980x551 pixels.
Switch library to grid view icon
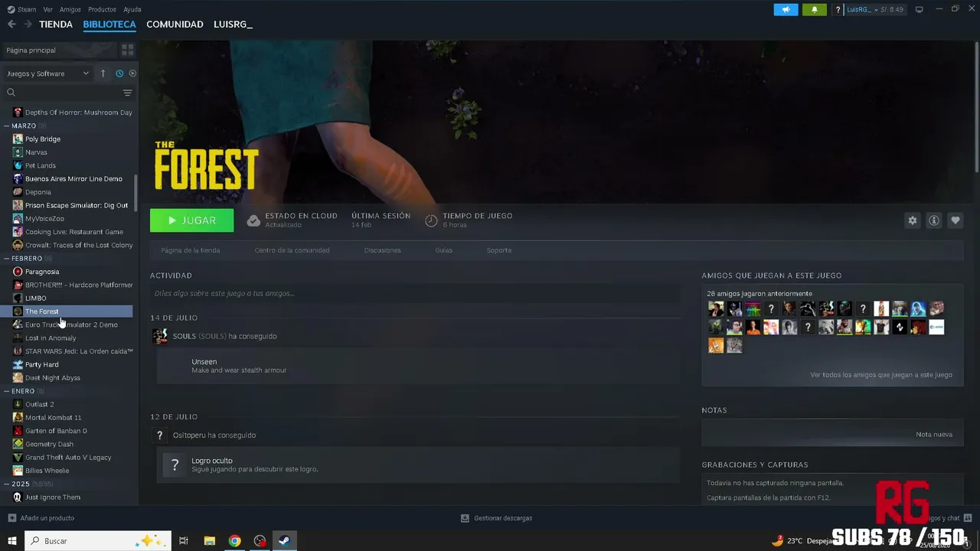pos(127,50)
